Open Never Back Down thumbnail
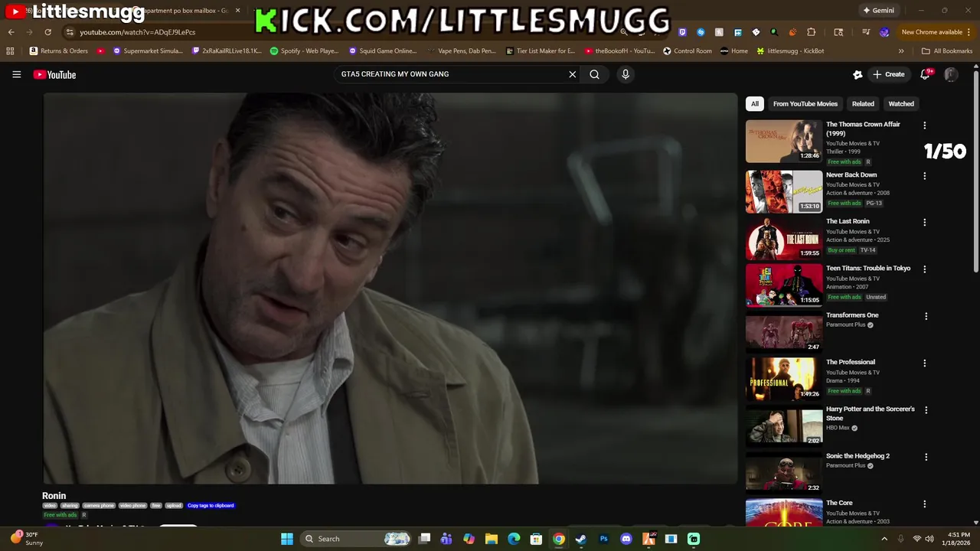The height and width of the screenshot is (551, 980). (x=784, y=191)
